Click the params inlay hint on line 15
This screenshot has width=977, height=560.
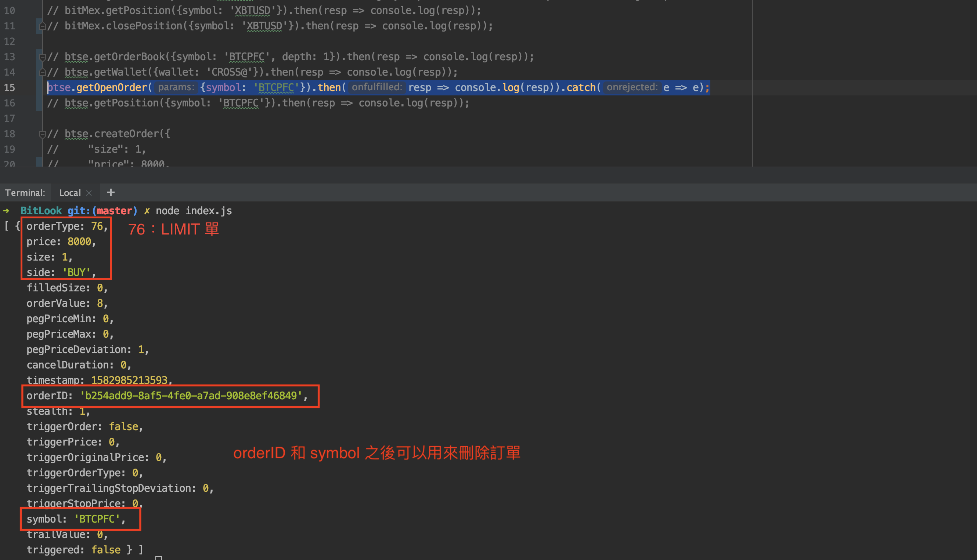tap(176, 87)
